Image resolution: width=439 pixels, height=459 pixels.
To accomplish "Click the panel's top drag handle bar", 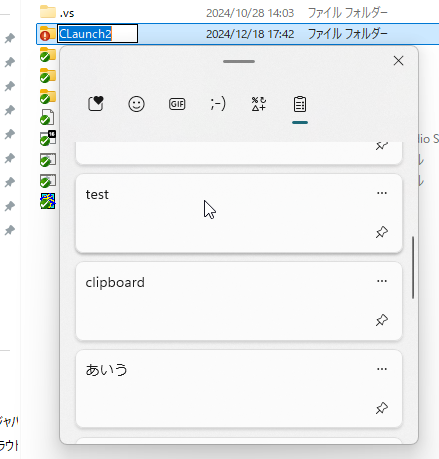I will [239, 61].
